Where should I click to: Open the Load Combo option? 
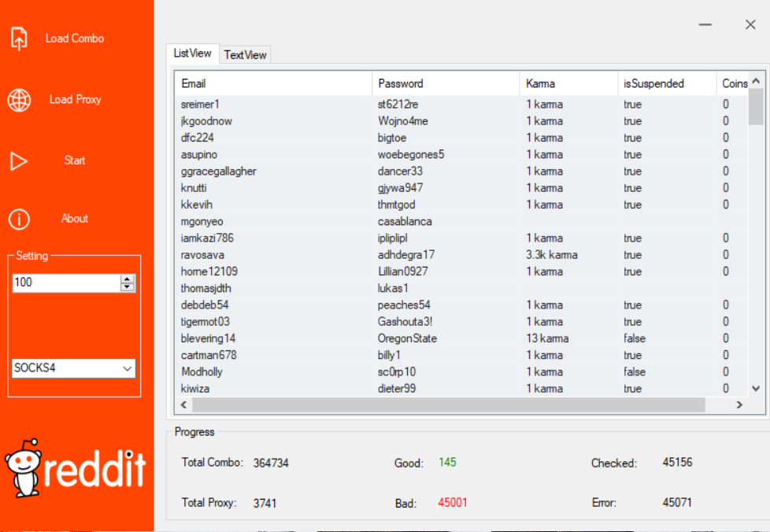coord(75,39)
